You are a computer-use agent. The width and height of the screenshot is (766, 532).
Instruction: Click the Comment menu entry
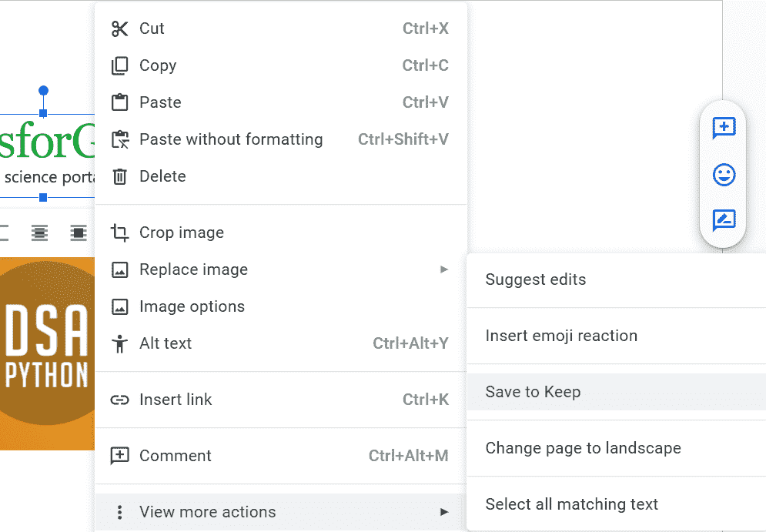175,456
